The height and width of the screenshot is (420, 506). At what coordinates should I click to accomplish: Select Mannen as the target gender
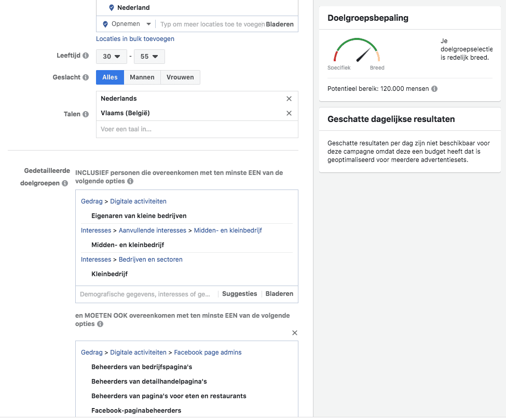tap(142, 77)
